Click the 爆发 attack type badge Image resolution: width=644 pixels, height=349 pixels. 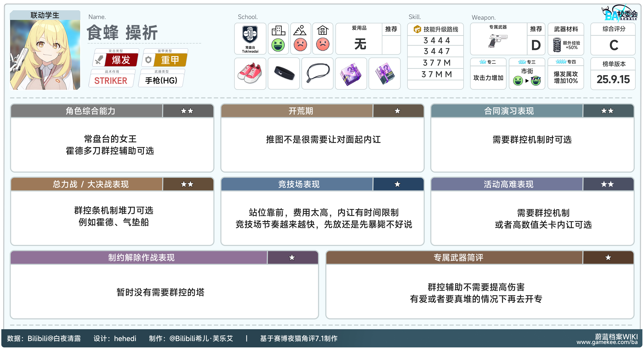pyautogui.click(x=121, y=60)
